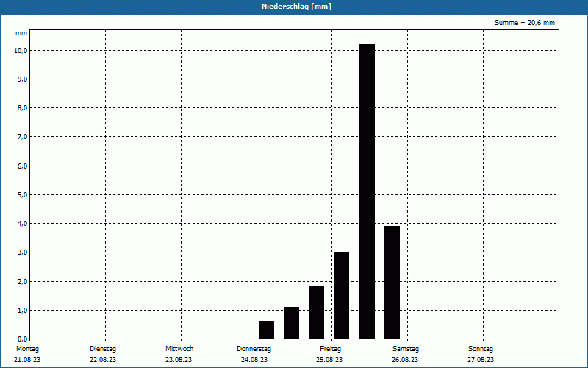Screen dimensions: 588x368
Task: Select the Samstag axis label
Action: pyautogui.click(x=406, y=349)
